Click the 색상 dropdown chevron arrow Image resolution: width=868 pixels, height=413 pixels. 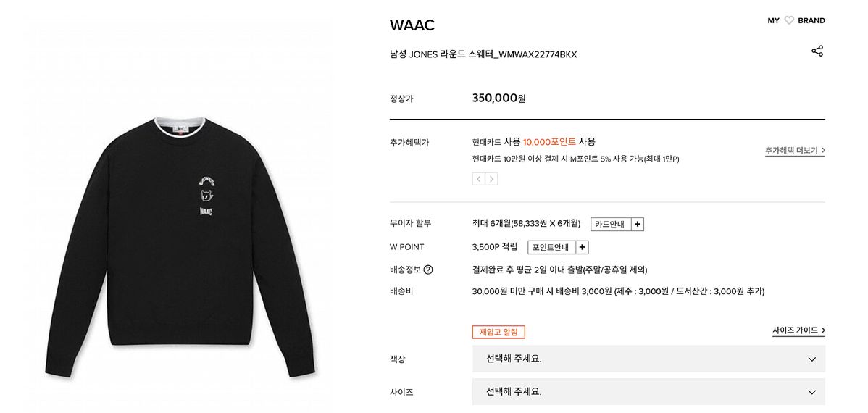tap(811, 359)
